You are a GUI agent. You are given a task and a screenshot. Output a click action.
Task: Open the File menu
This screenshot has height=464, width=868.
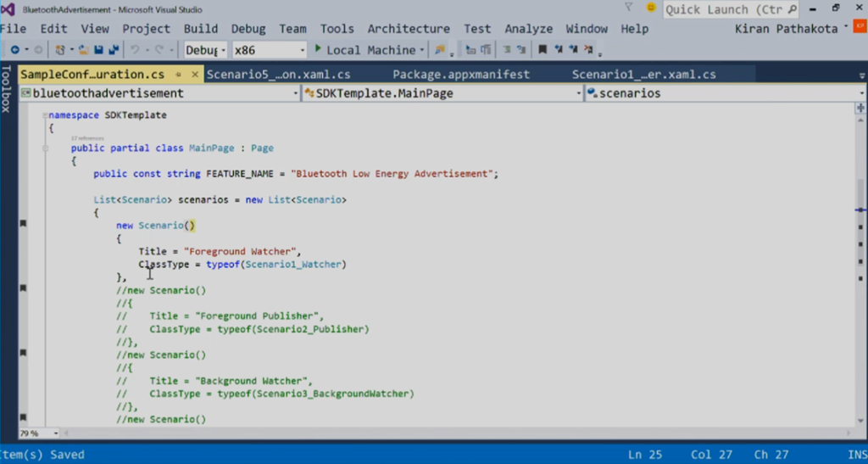pos(14,29)
